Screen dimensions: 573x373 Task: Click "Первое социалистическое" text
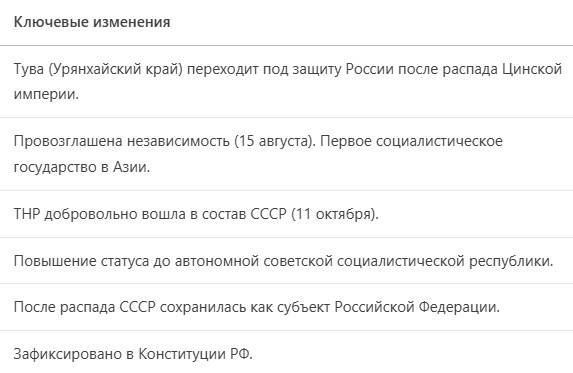pos(411,141)
